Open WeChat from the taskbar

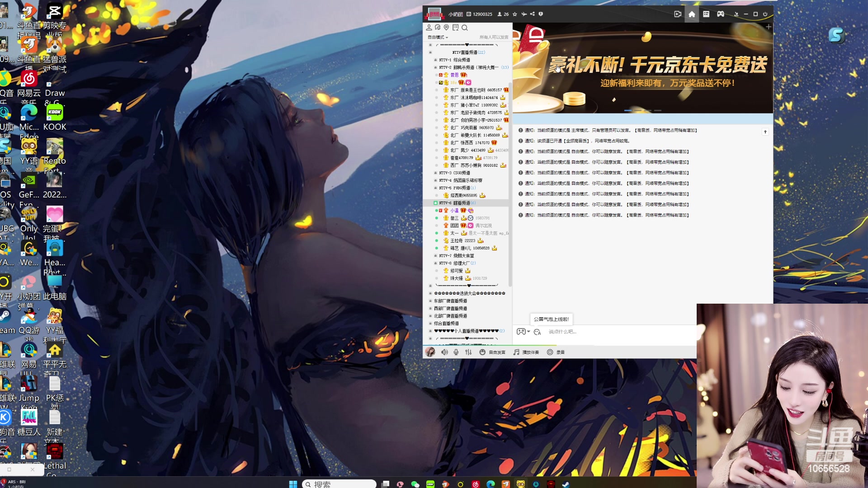(x=415, y=484)
